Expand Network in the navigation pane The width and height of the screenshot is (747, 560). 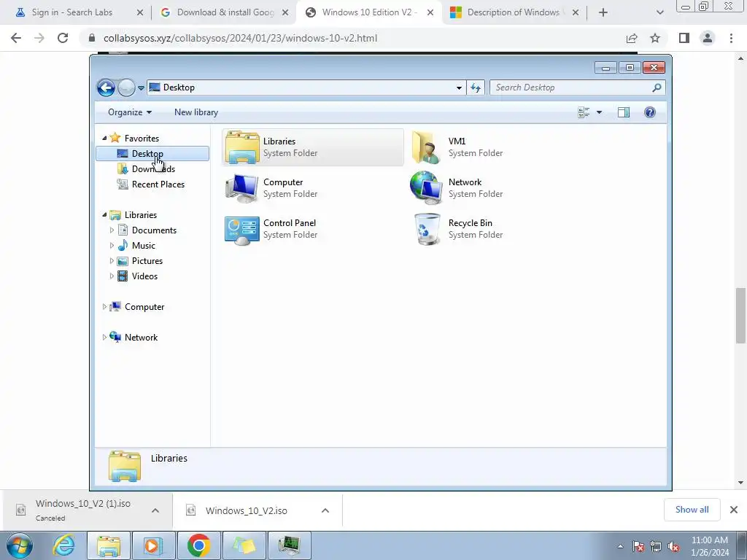104,337
